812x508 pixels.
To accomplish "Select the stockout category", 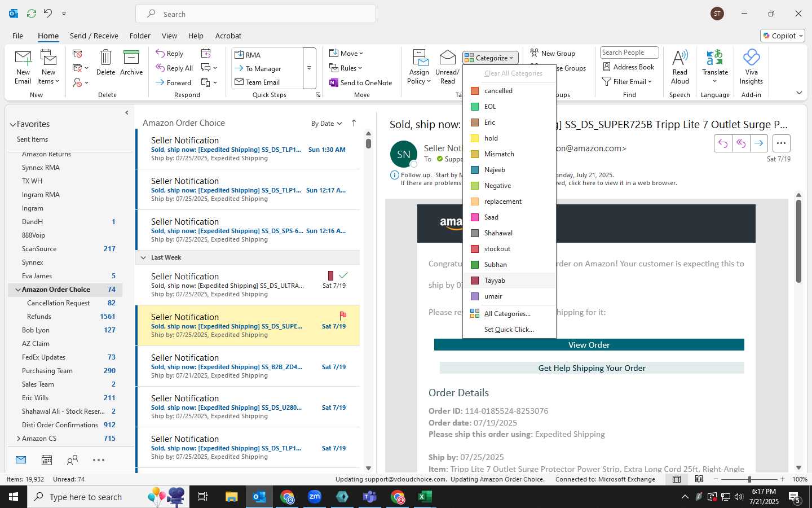I will point(509,249).
